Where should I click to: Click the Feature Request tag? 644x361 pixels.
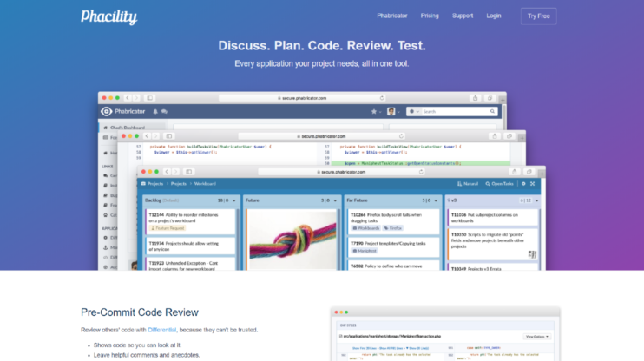(168, 228)
